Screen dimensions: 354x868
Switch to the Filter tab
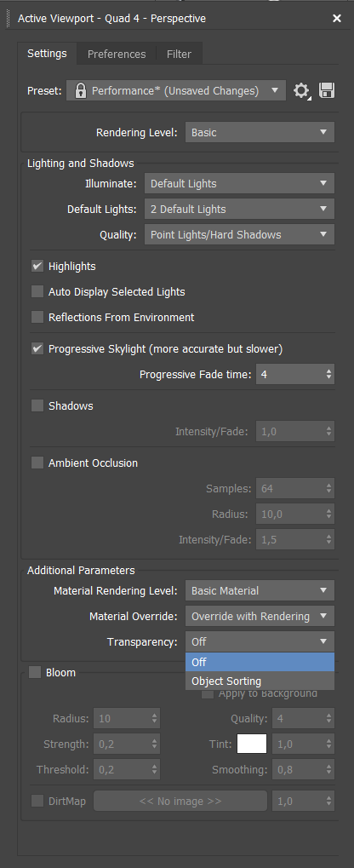tap(180, 55)
